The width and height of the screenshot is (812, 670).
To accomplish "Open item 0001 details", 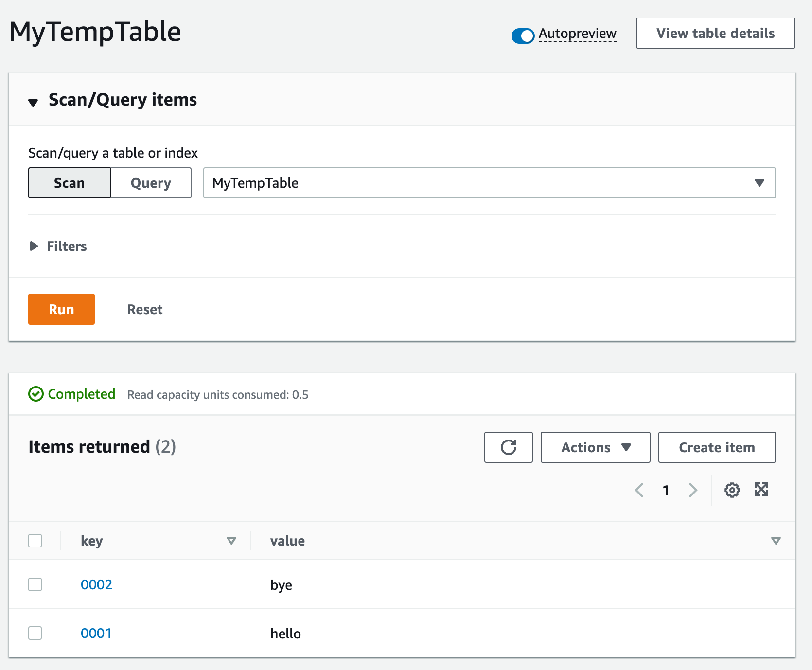I will [x=96, y=633].
